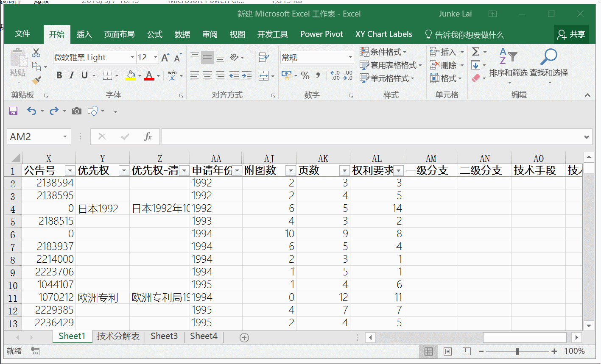Open the font name dropdown
The width and height of the screenshot is (601, 364).
(x=132, y=57)
